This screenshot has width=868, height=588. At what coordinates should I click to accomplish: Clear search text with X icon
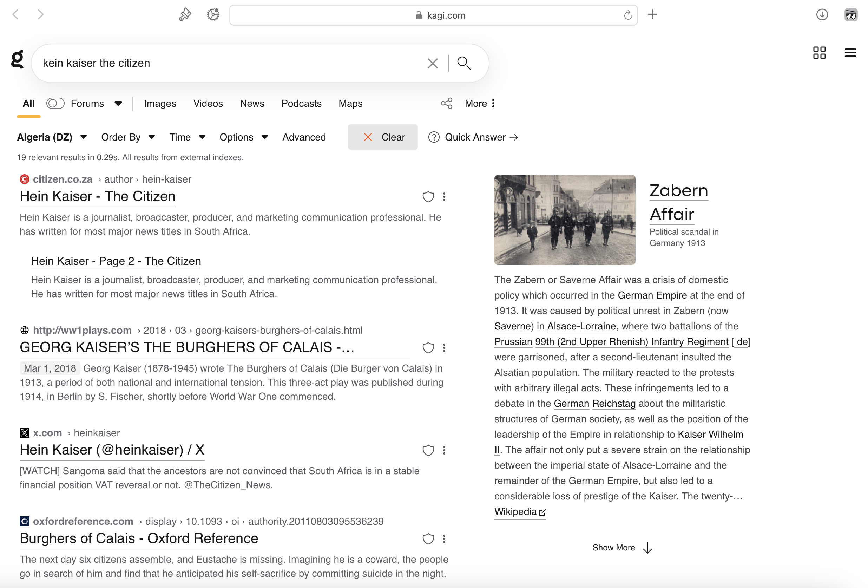[432, 63]
